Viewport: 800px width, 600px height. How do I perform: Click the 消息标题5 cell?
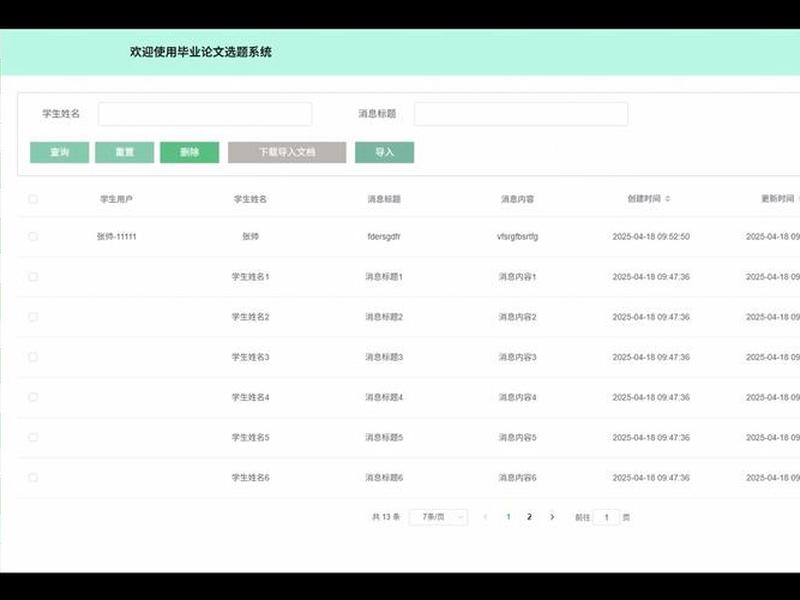click(384, 437)
